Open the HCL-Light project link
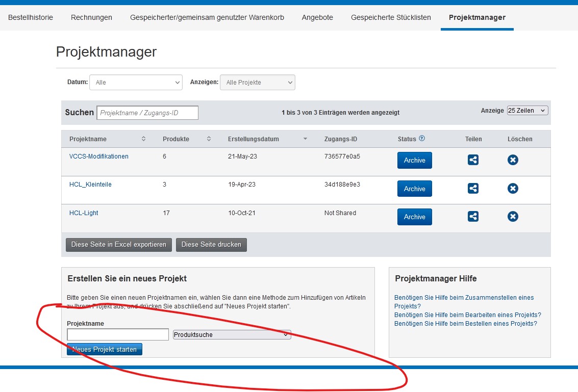Image resolution: width=578 pixels, height=392 pixels. tap(84, 213)
